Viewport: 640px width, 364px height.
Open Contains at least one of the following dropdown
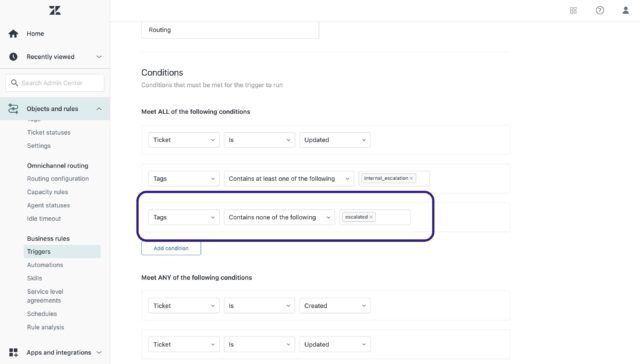[289, 179]
